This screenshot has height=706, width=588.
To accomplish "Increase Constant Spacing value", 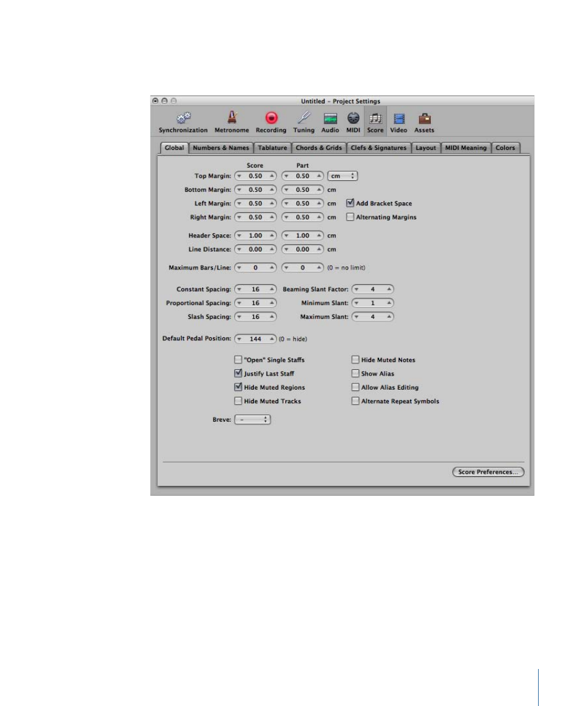I will click(272, 289).
